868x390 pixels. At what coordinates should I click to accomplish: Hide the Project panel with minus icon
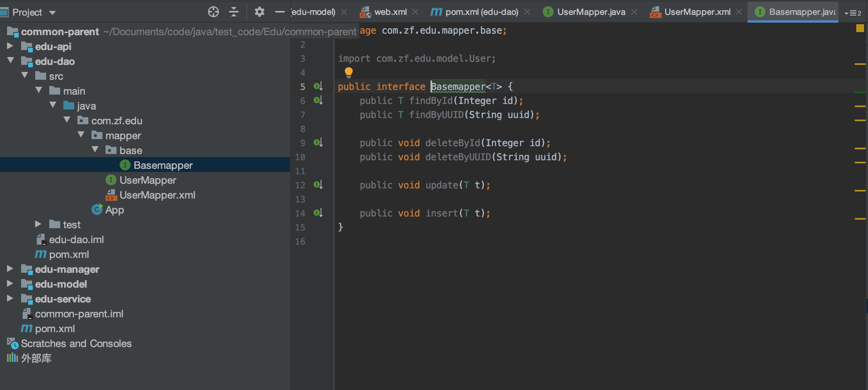[280, 12]
